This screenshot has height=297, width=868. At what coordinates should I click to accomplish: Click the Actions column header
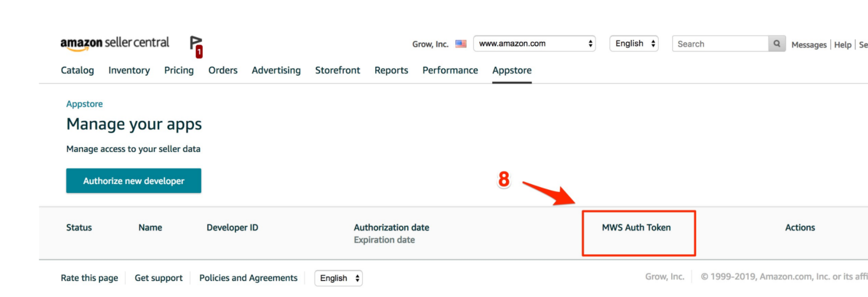point(800,228)
